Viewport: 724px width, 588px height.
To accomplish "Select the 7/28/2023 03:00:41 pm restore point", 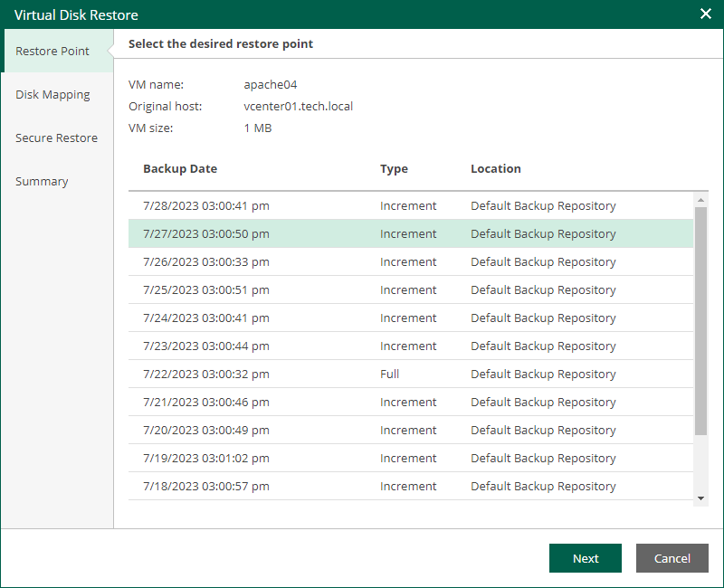I will (x=206, y=206).
